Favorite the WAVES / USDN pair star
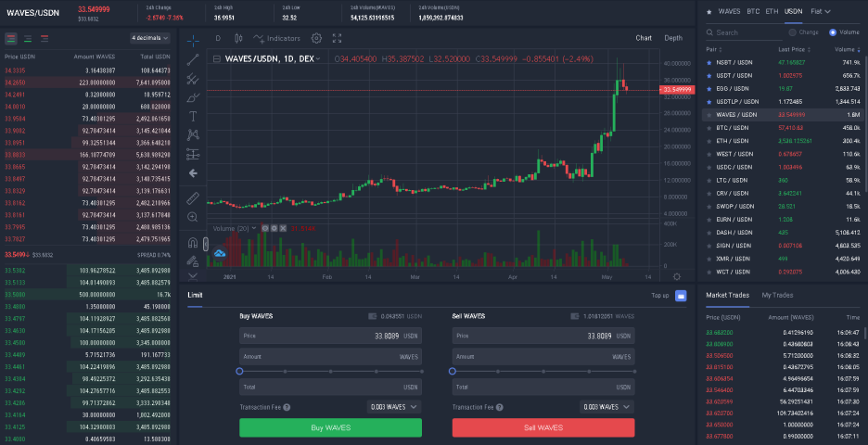Viewport: 868px width, 445px height. [709, 115]
